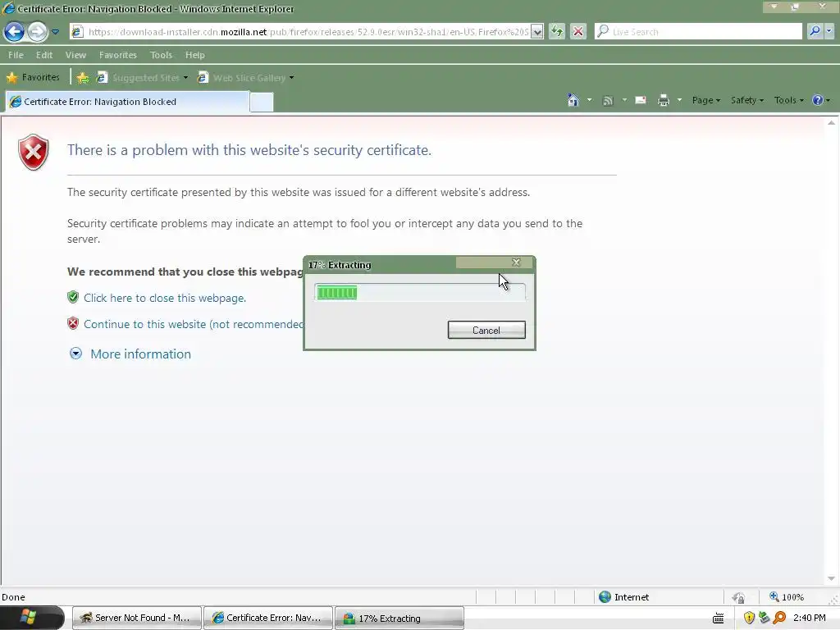This screenshot has height=630, width=840.
Task: Click the More information link text
Action: (x=140, y=354)
